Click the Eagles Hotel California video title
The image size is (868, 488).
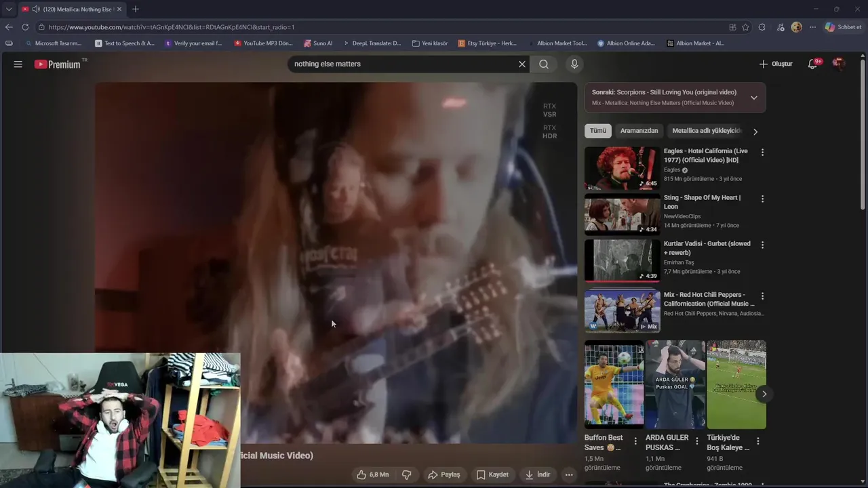click(706, 155)
